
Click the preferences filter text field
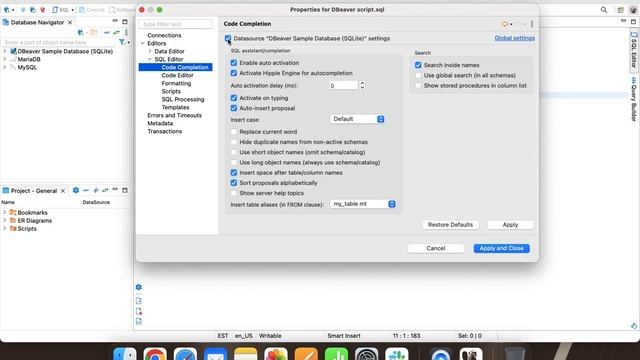point(176,24)
